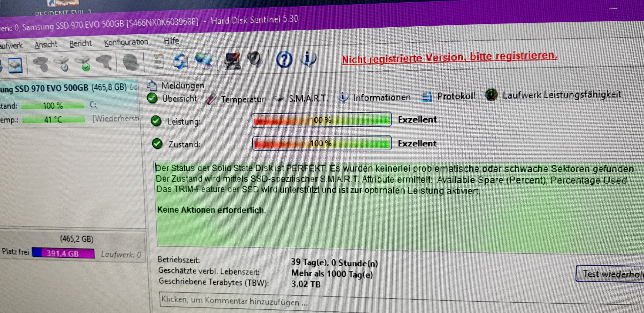
Task: Open the Ansicht menu
Action: [46, 45]
